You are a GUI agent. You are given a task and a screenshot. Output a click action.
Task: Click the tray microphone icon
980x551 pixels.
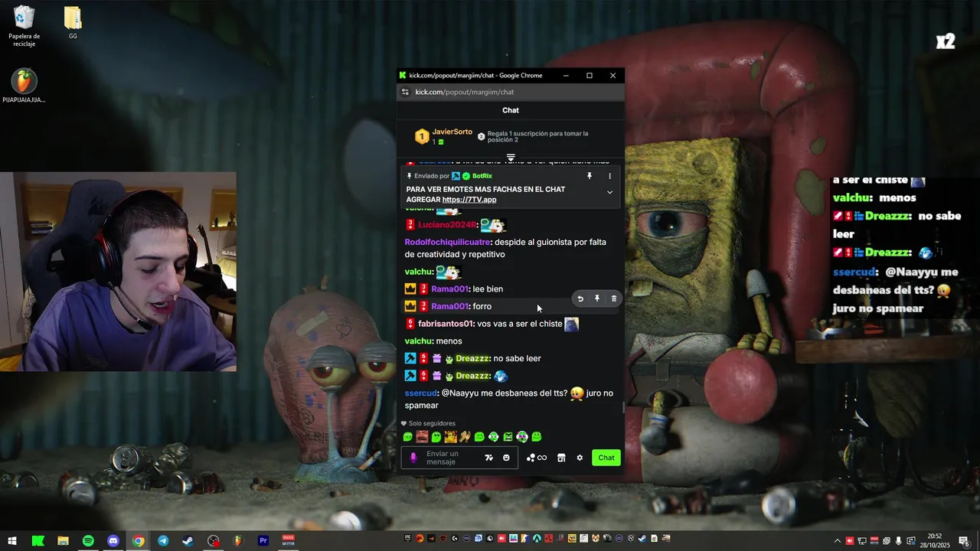[898, 541]
